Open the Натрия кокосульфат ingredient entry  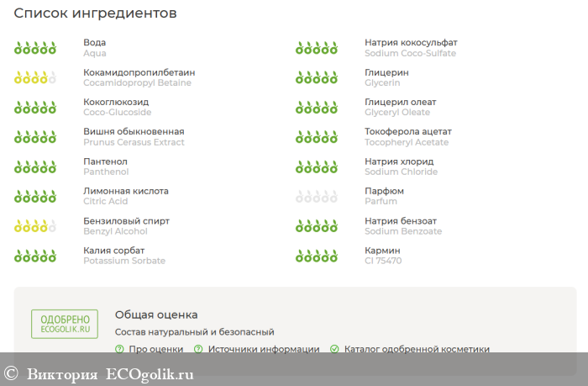pyautogui.click(x=411, y=43)
